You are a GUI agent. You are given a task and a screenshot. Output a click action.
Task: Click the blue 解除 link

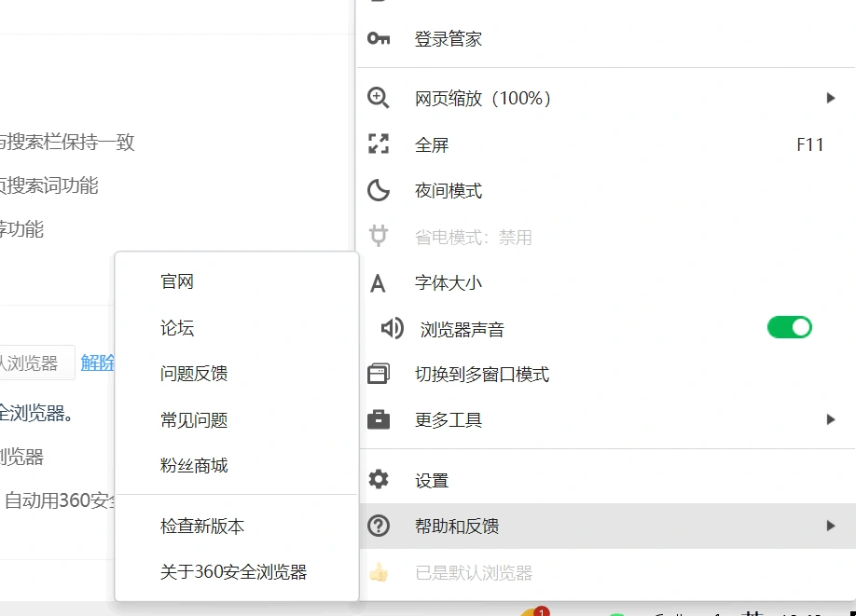point(98,363)
